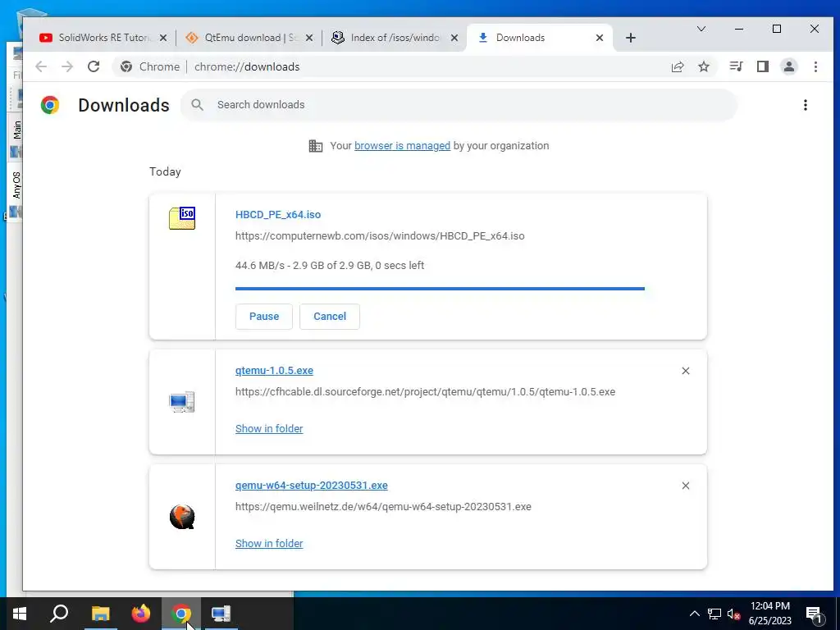Expand the tab search chevron
Image resolution: width=840 pixels, height=630 pixels.
pyautogui.click(x=701, y=29)
